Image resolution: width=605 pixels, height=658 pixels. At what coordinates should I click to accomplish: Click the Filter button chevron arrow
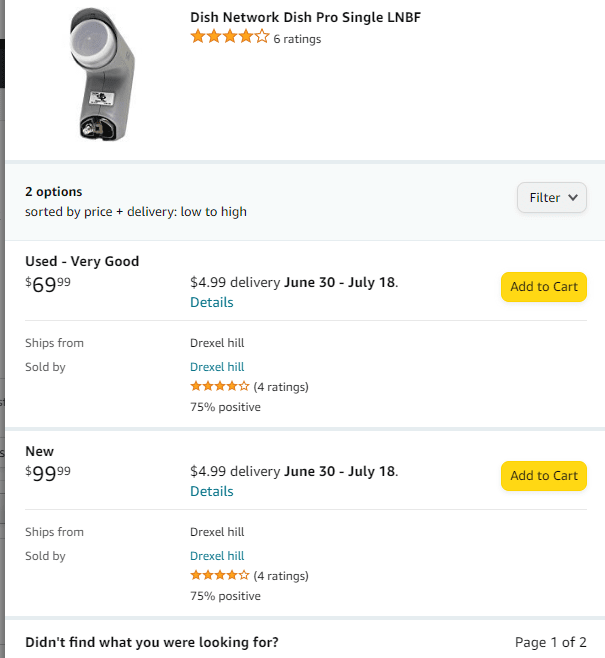tap(573, 197)
